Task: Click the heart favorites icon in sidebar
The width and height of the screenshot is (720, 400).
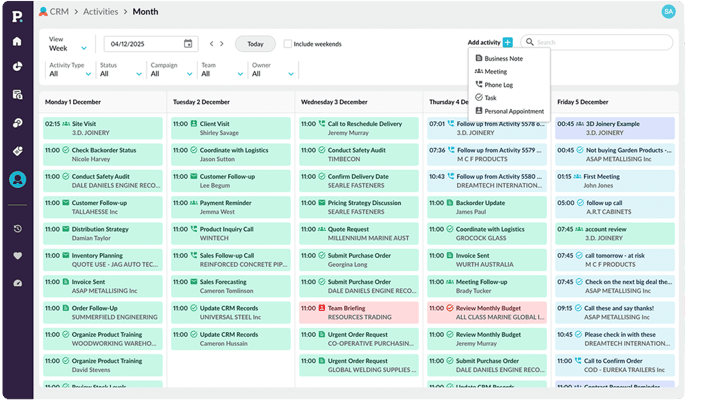Action: point(17,255)
